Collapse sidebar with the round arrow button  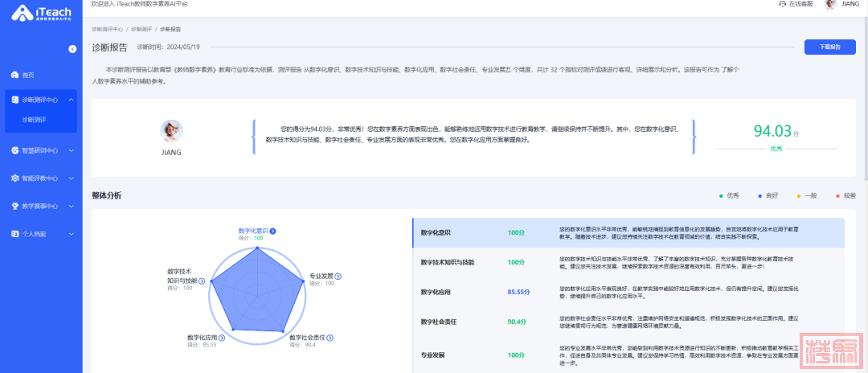click(x=72, y=49)
